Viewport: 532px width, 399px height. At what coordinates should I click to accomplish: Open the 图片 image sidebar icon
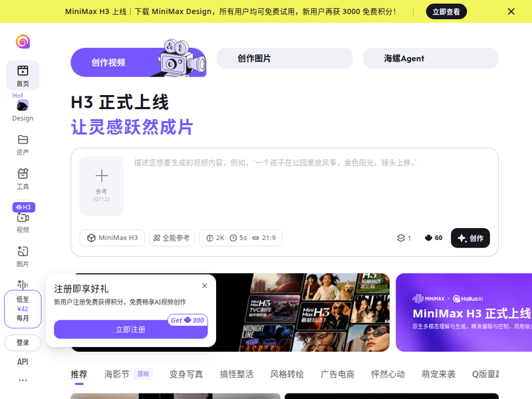tap(23, 251)
